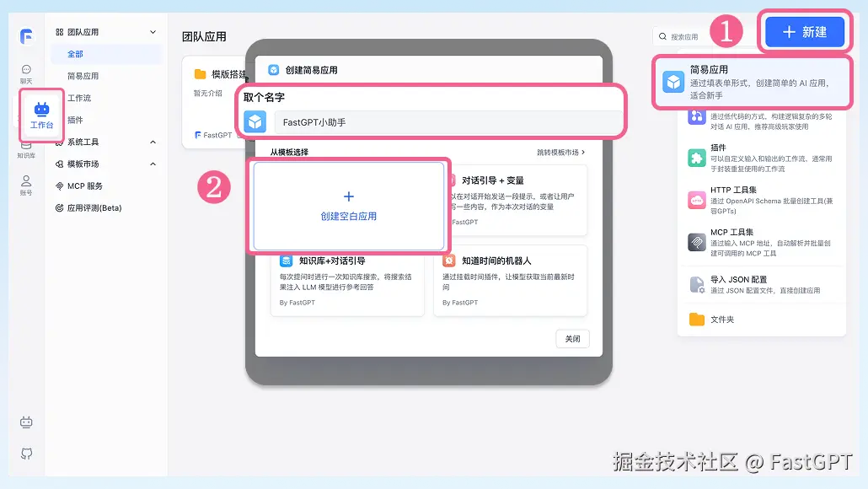This screenshot has height=489, width=868.
Task: Follow the 跳转模板市场 link
Action: click(x=560, y=153)
